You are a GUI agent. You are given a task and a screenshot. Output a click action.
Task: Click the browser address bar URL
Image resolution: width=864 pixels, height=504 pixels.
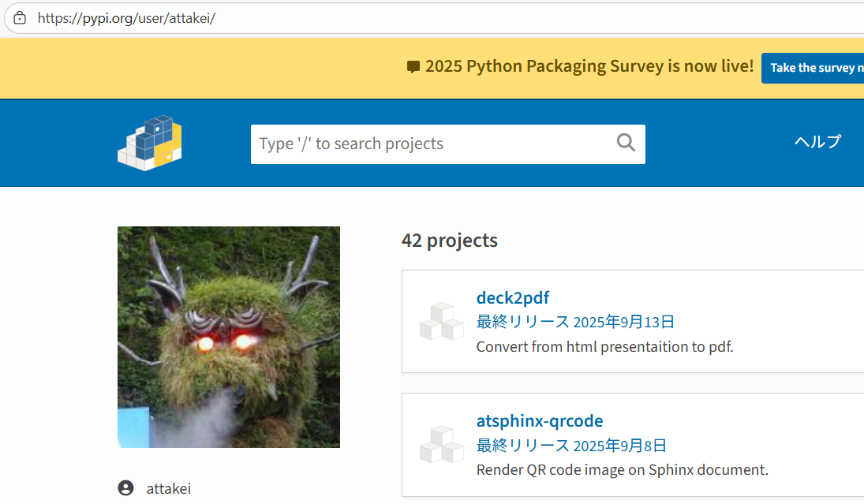click(x=126, y=18)
